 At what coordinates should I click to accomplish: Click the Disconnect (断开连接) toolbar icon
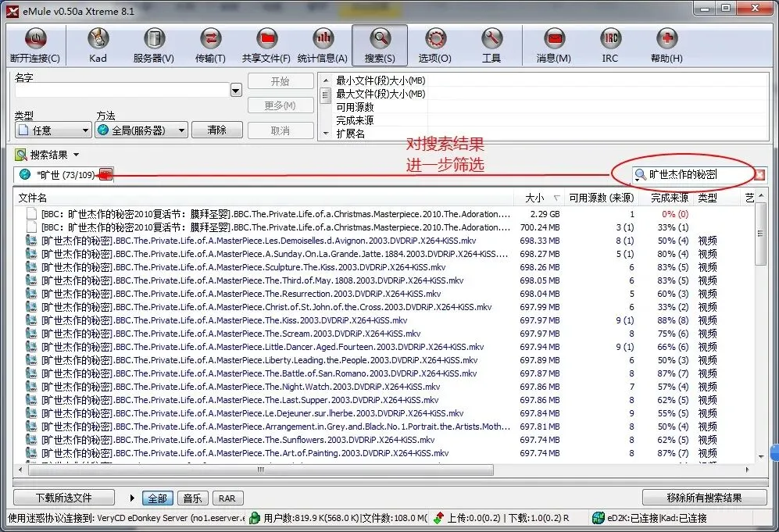[35, 39]
